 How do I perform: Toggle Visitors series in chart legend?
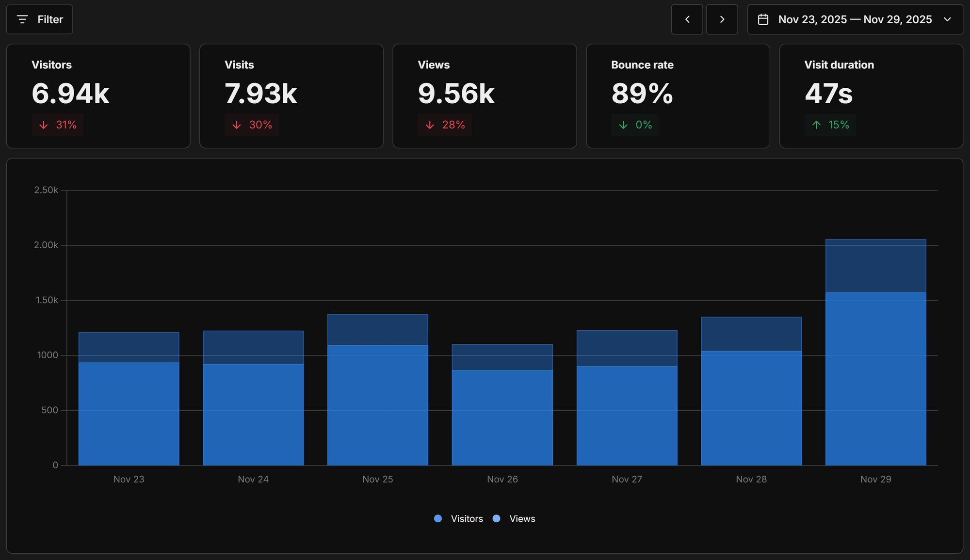pos(467,519)
